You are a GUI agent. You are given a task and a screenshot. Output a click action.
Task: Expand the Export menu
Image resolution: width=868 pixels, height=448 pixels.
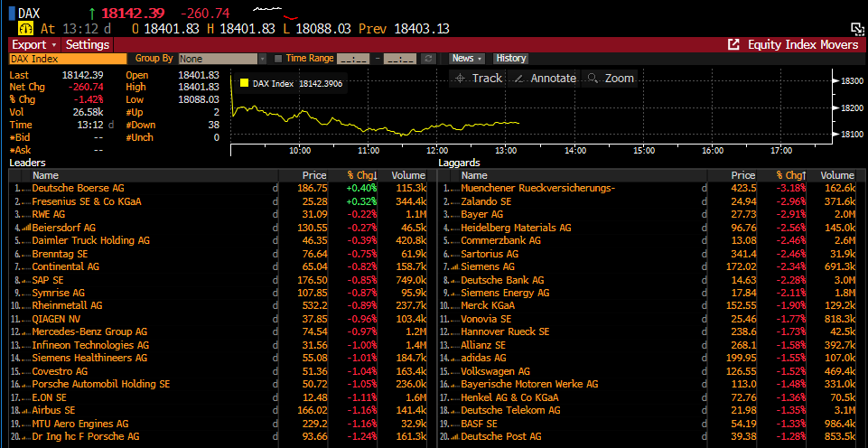tap(33, 44)
